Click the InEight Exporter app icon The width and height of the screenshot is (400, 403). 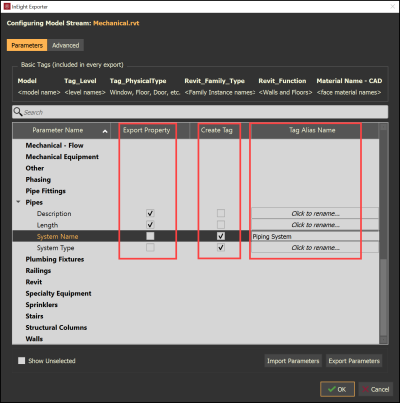[x=7, y=7]
